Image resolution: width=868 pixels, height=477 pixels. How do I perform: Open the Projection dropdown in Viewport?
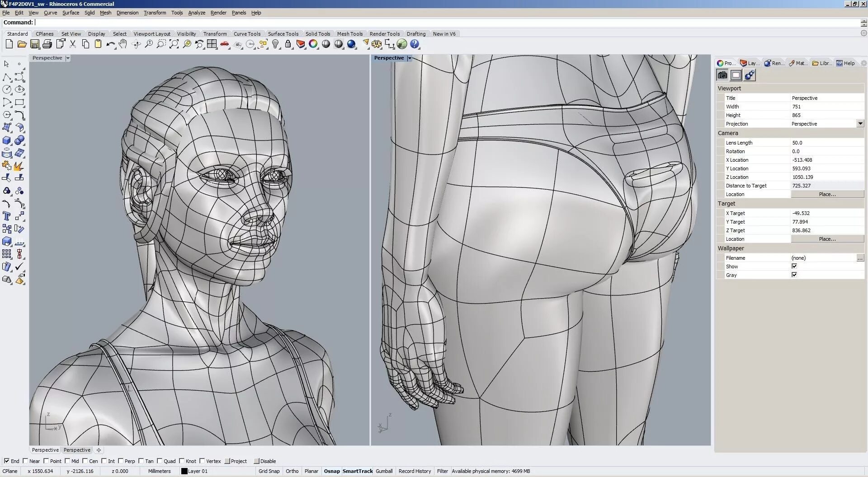[x=860, y=124]
